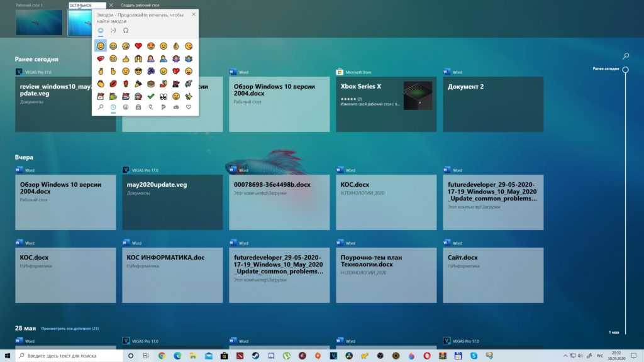Open emoji search magnifier icon
The height and width of the screenshot is (362, 644).
click(x=101, y=107)
